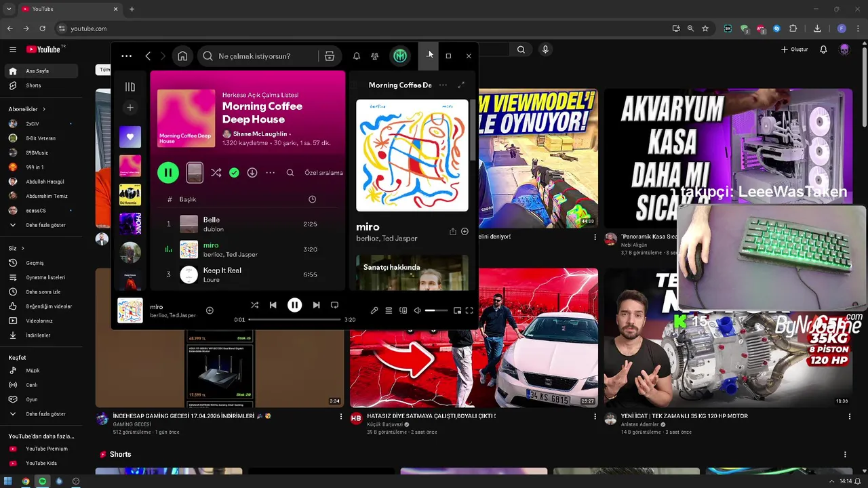Sort by Başlık column header

(188, 199)
